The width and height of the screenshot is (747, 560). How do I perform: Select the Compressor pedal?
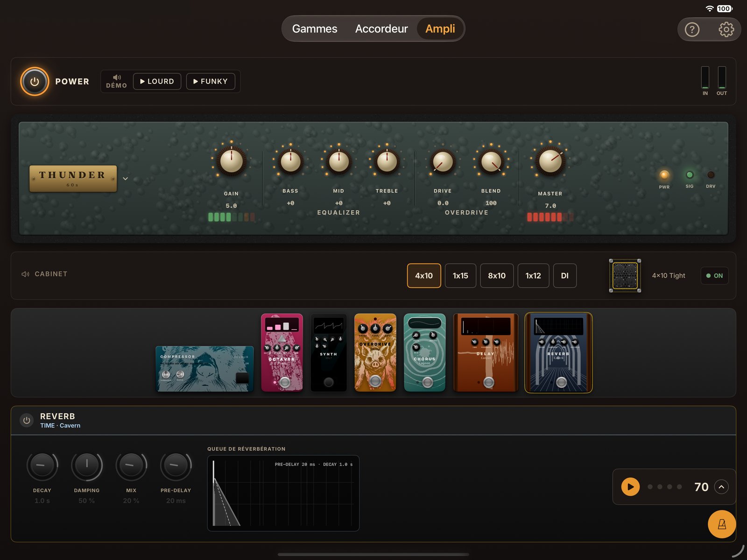pos(204,369)
